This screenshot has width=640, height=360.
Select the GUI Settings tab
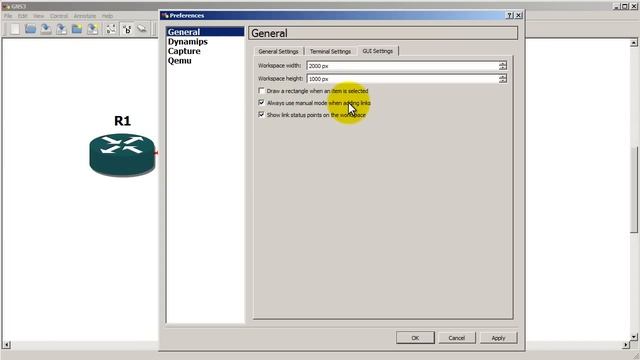pos(378,51)
